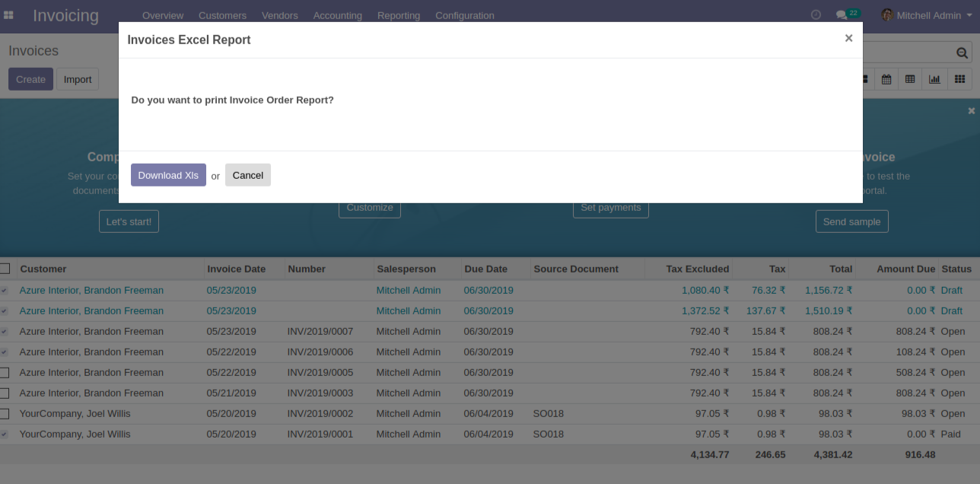
Task: Click the Download Xls button
Action: 168,175
